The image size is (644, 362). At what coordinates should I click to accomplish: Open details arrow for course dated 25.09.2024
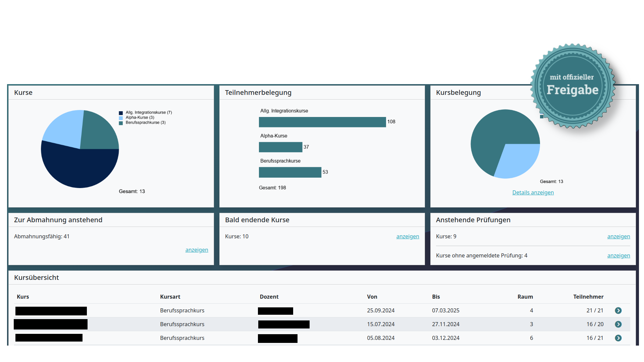(x=618, y=311)
